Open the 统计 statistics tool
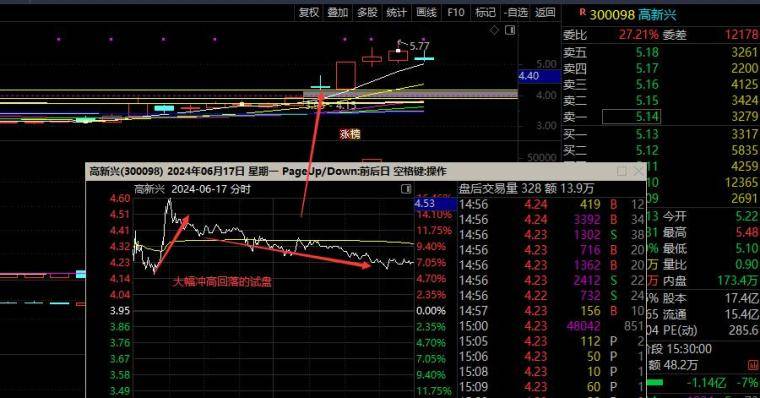The width and height of the screenshot is (760, 398). pyautogui.click(x=396, y=13)
